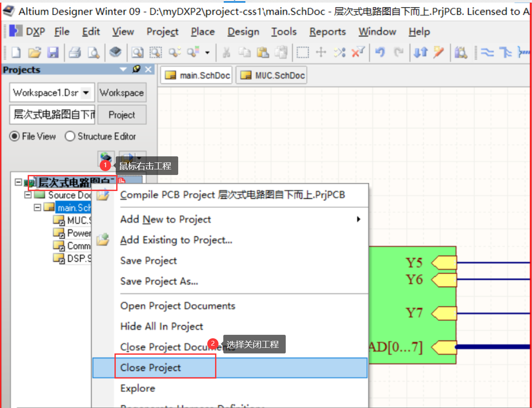
Task: Copy selection via toolbar icon
Action: pos(245,52)
